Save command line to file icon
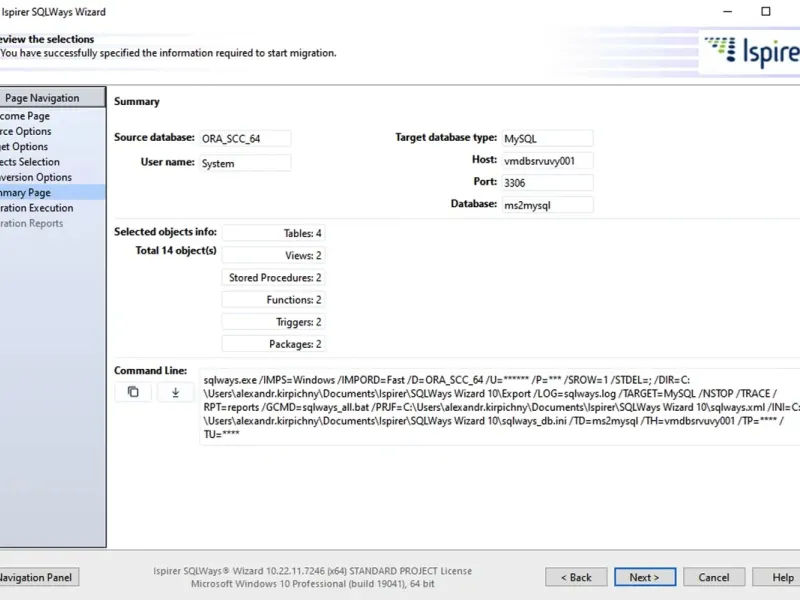800x600 pixels. 176,392
